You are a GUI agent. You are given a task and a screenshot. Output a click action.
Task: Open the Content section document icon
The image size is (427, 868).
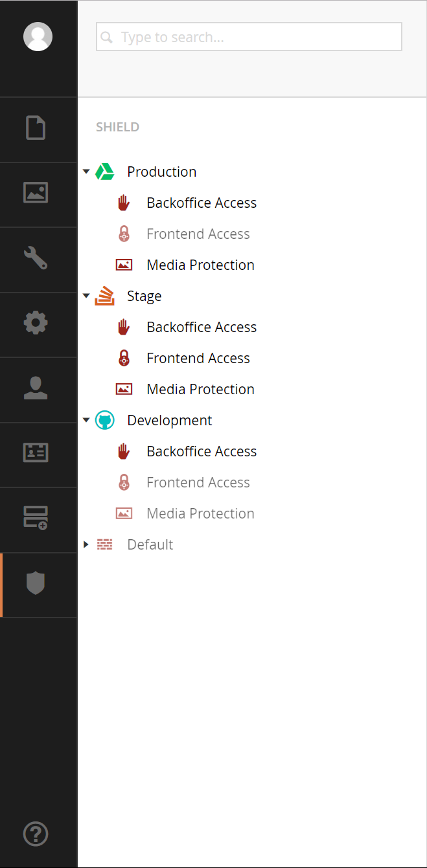click(36, 128)
